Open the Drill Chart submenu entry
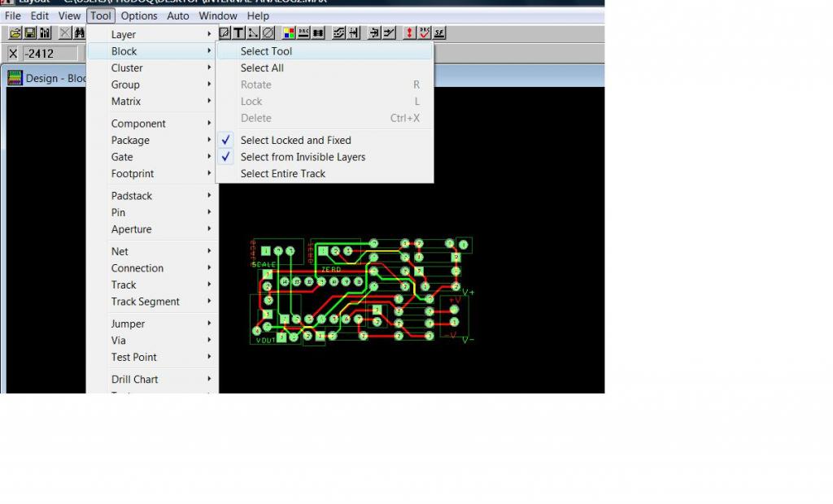This screenshot has width=833, height=504. [x=152, y=380]
